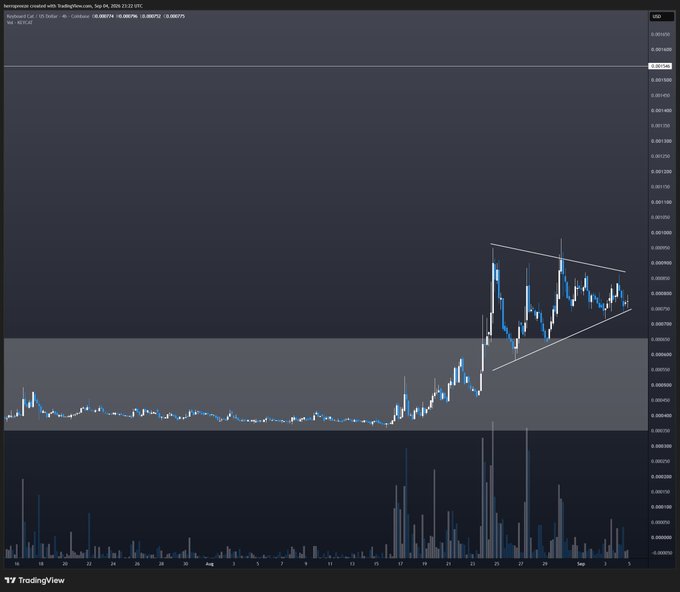Click the Aug label on the time axis
The height and width of the screenshot is (592, 680).
tap(209, 564)
